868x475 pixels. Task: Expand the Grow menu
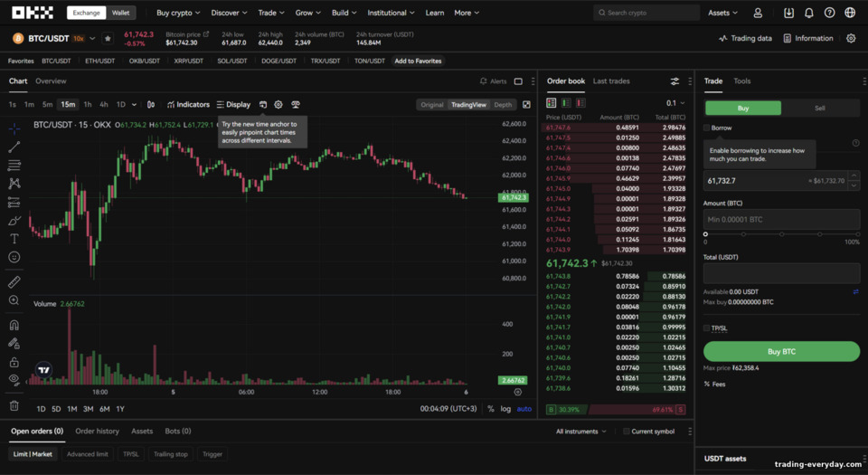pyautogui.click(x=308, y=13)
